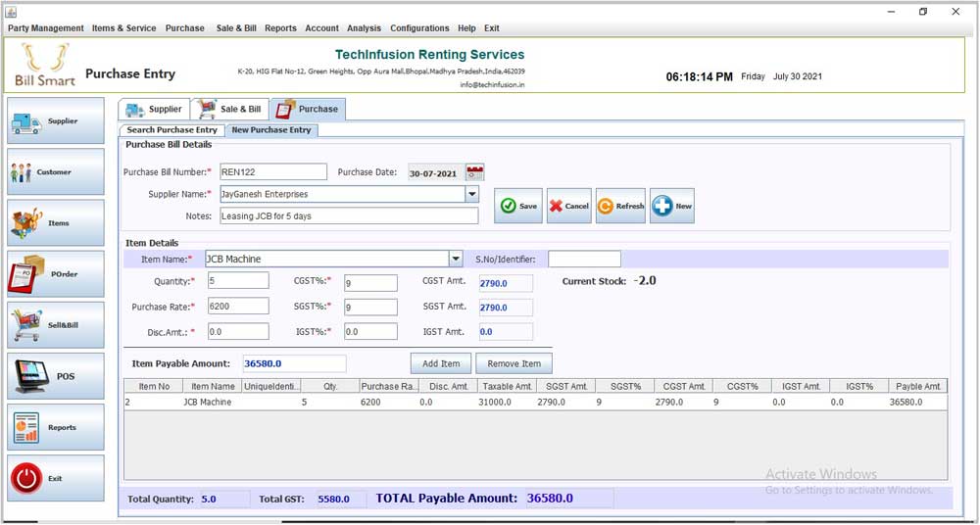
Task: Click the Add Item button
Action: [441, 363]
